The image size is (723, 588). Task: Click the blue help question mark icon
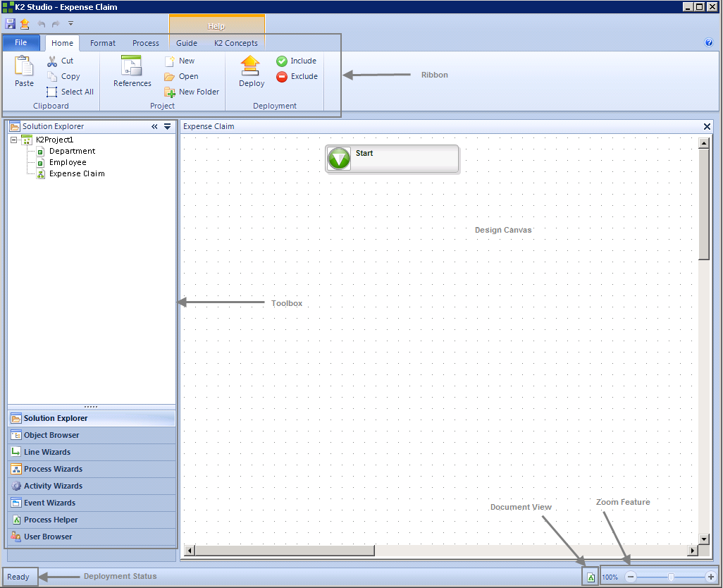(709, 42)
